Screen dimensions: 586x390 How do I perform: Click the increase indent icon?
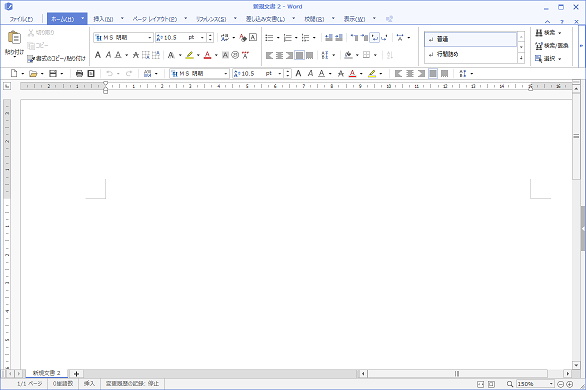339,38
